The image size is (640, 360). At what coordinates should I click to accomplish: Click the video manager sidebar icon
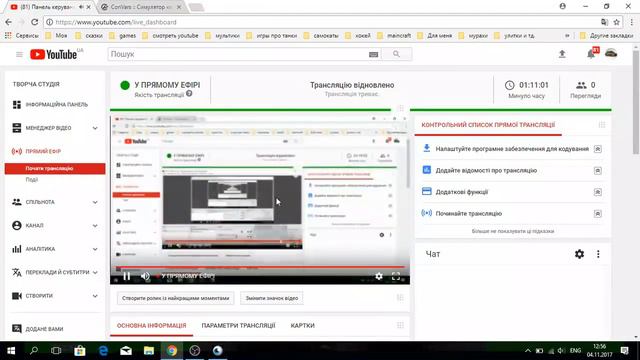click(17, 128)
